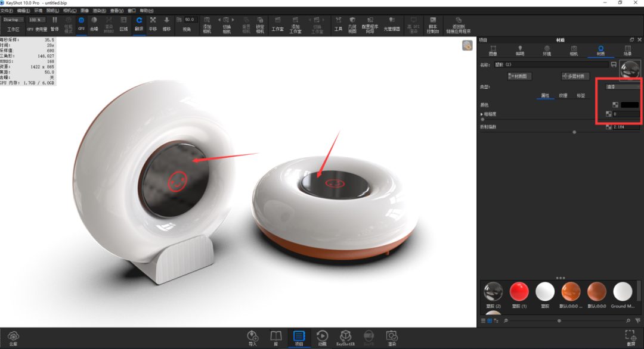
Task: Toggle the Lock Camera (锁定相机) icon
Action: [260, 24]
